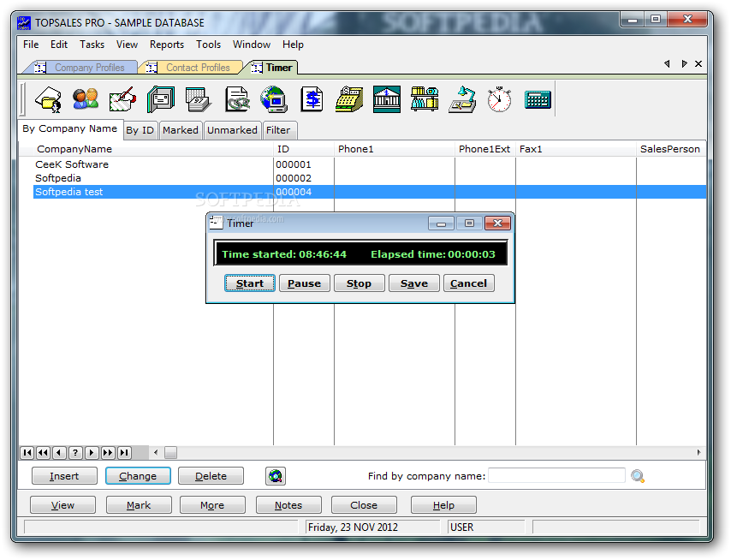Click the magnifier search icon
731x560 pixels.
638,476
